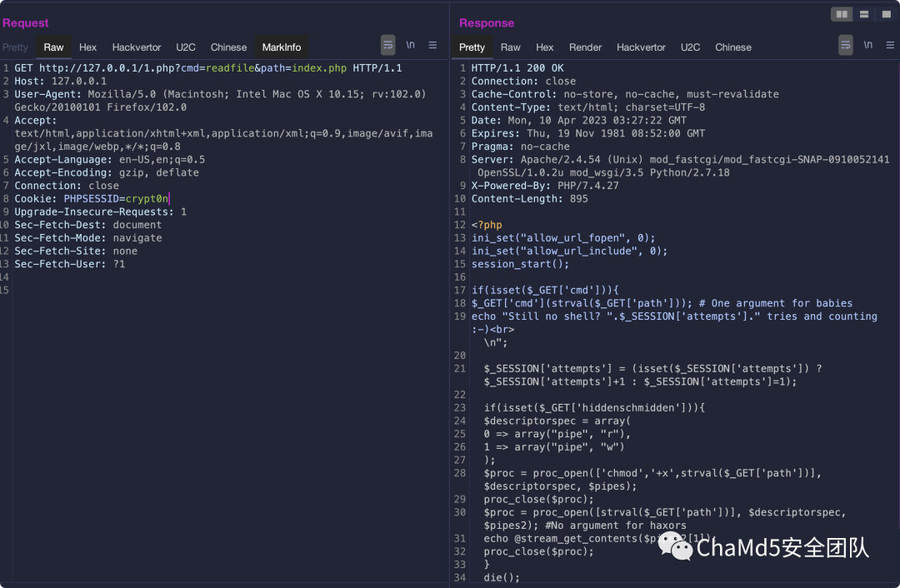Toggle word wrap icon in Request panel
The image size is (900, 588).
tap(388, 45)
